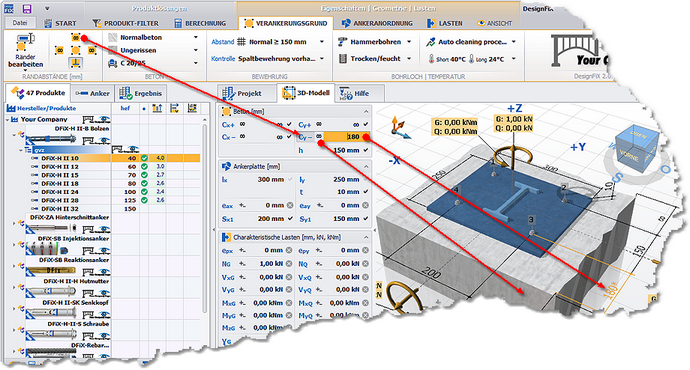The image size is (690, 370).
Task: Toggle checkmark beside Cy+ infinity value
Action: [366, 125]
